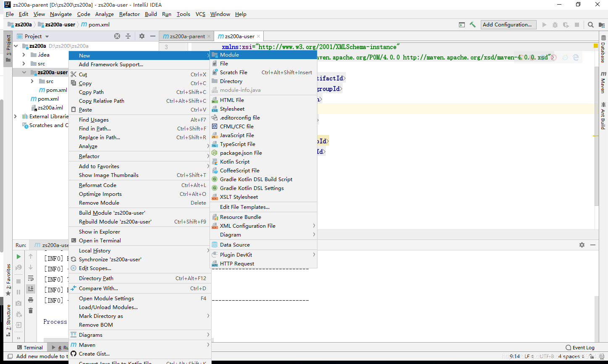The image size is (608, 364).
Task: Toggle soft-wrap in the Run console
Action: tap(31, 278)
